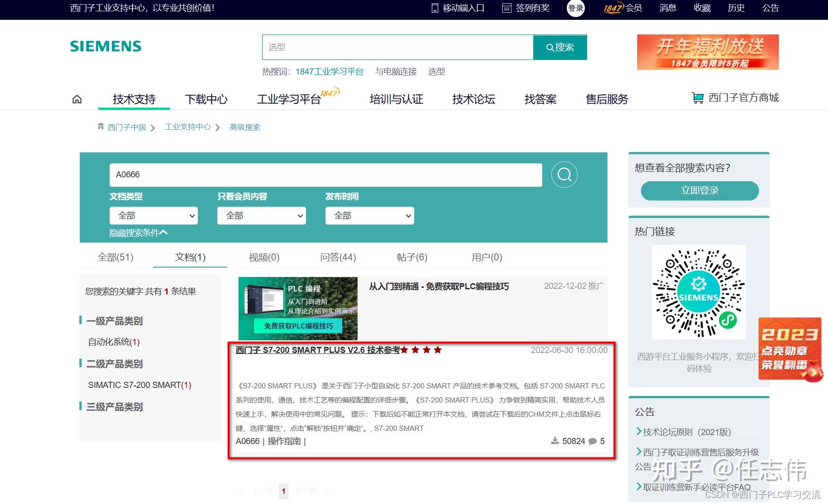Open the 收藏 favorites icon

point(702,8)
